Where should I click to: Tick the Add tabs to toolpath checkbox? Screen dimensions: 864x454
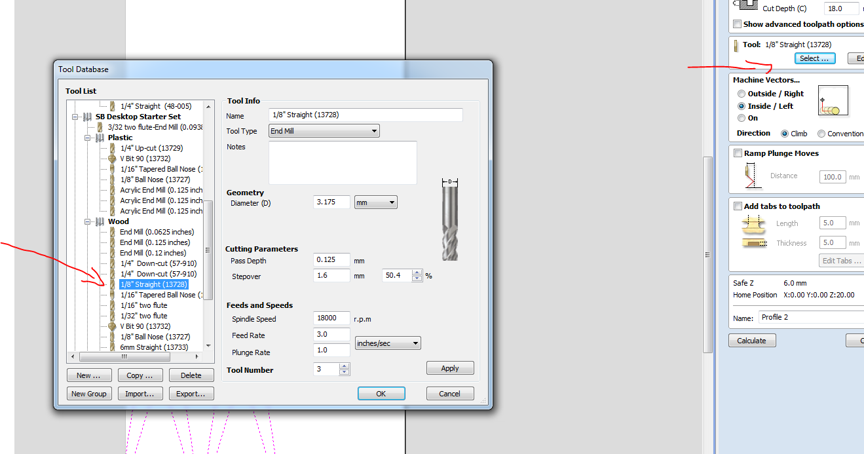tap(737, 206)
